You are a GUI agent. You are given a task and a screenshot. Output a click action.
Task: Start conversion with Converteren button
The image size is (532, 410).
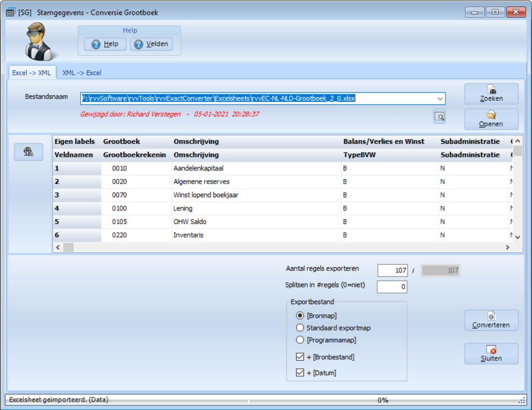(491, 320)
